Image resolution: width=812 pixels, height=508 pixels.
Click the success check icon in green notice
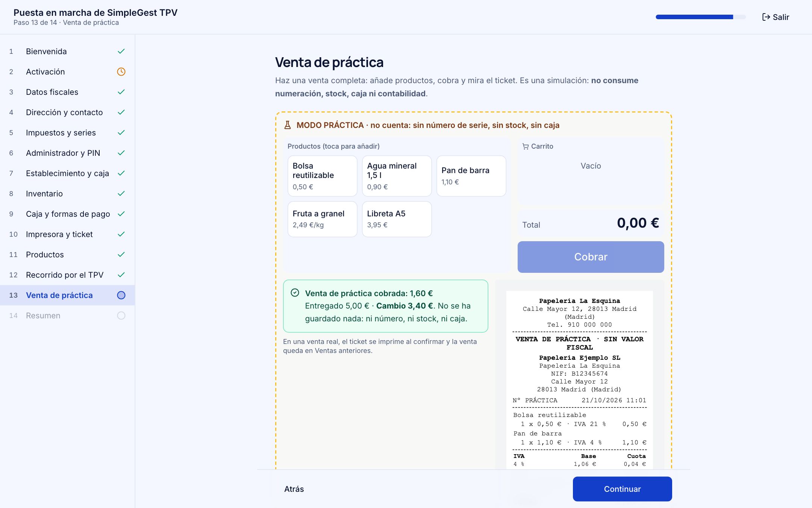[295, 293]
